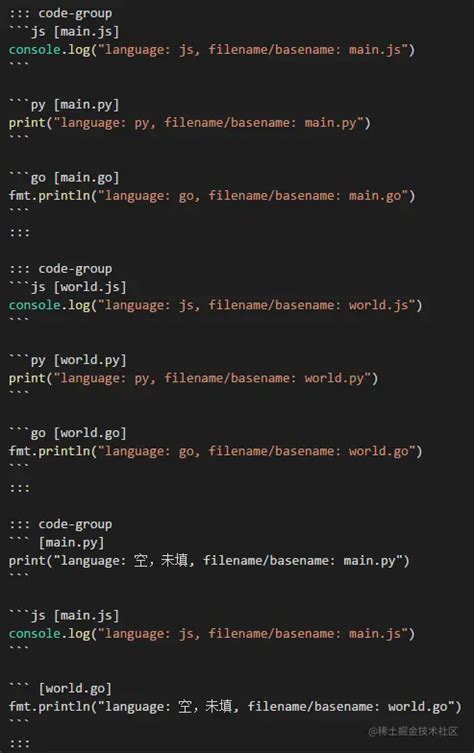Click the ```py [main.py] fence line
Viewport: 474px width, 753px height.
[64, 105]
